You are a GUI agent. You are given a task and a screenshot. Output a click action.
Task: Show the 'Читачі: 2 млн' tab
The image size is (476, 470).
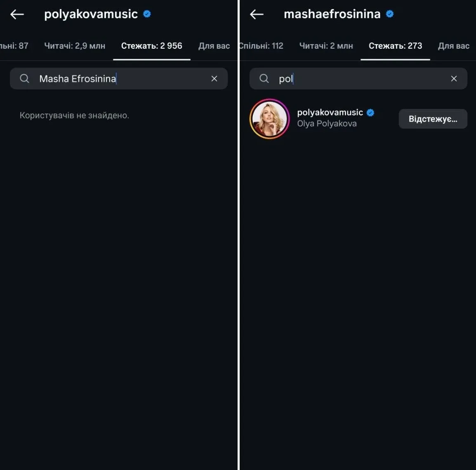pos(326,46)
